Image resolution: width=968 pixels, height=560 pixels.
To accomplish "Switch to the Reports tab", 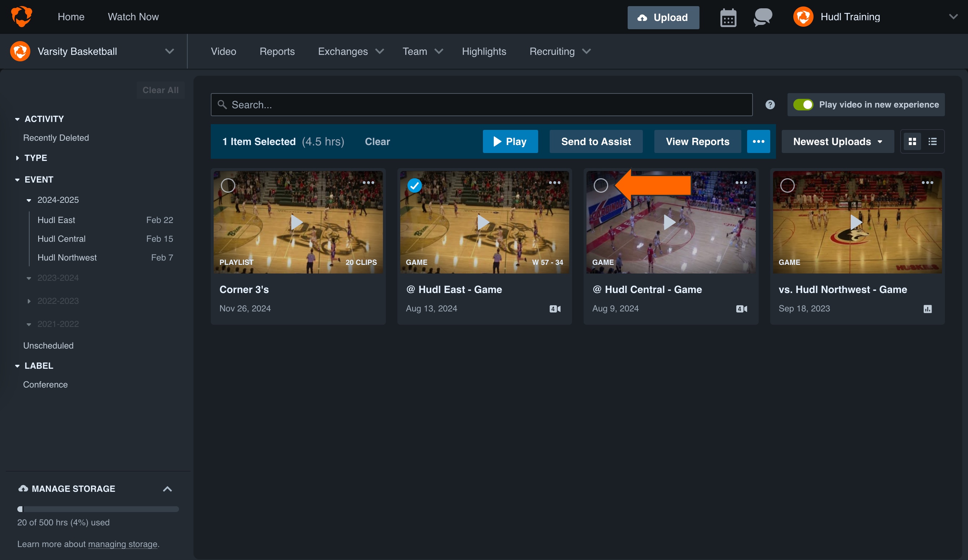I will click(277, 51).
